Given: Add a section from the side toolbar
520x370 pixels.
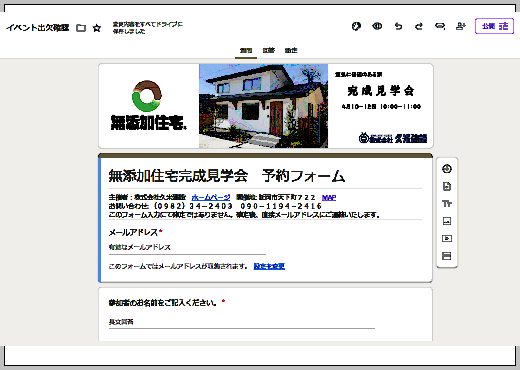Looking at the screenshot, I should 447,256.
